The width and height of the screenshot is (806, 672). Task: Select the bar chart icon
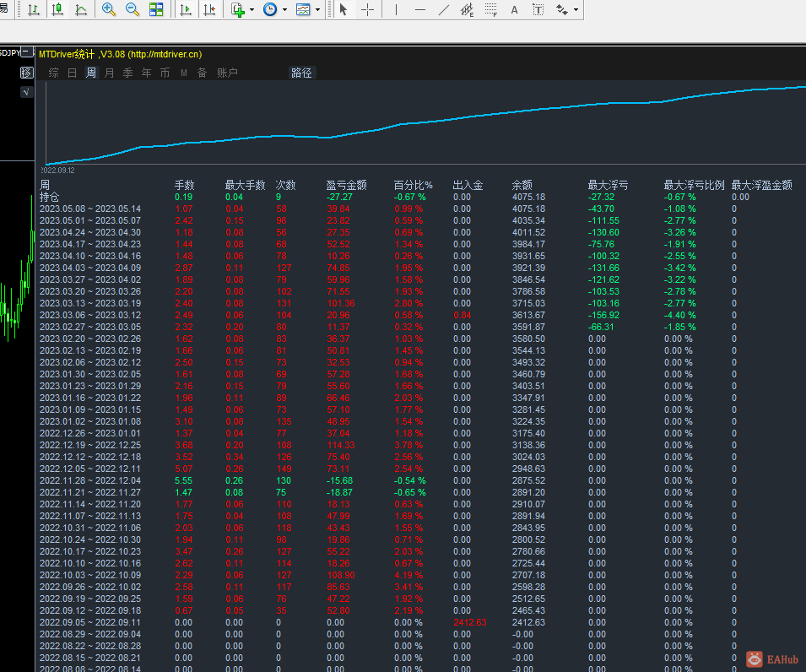(x=33, y=10)
